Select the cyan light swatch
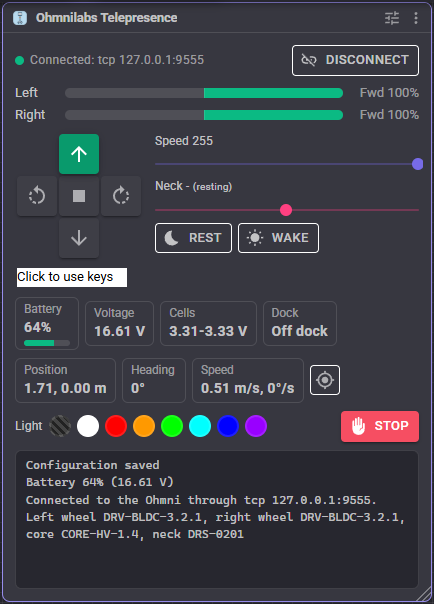The width and height of the screenshot is (434, 604). tap(200, 426)
